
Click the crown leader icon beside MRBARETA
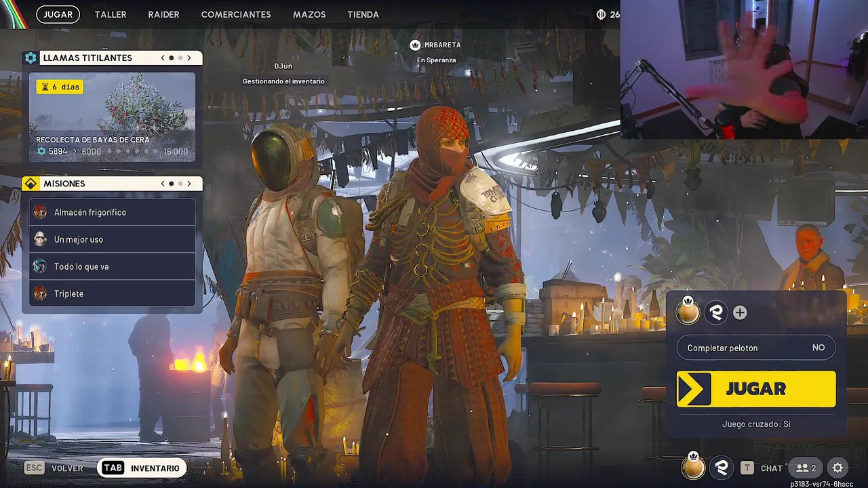(415, 45)
